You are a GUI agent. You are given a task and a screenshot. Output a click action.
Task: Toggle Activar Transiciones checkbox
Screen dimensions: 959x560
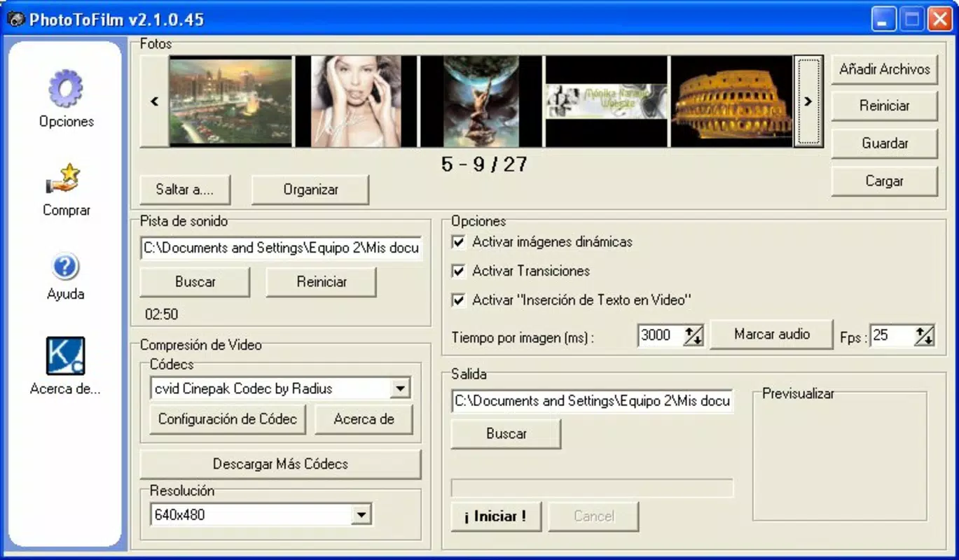pyautogui.click(x=459, y=271)
